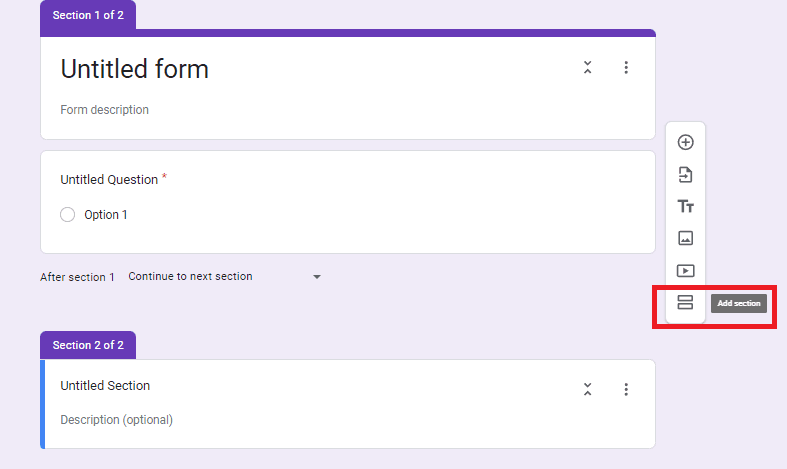Collapse Untitled Section in section 2
787x469 pixels.
[587, 389]
